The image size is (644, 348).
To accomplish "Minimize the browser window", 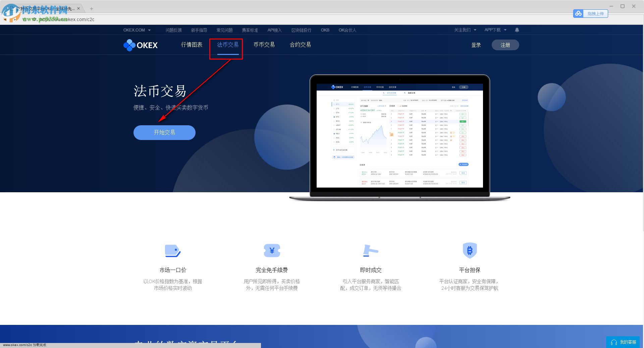I will 611,6.
